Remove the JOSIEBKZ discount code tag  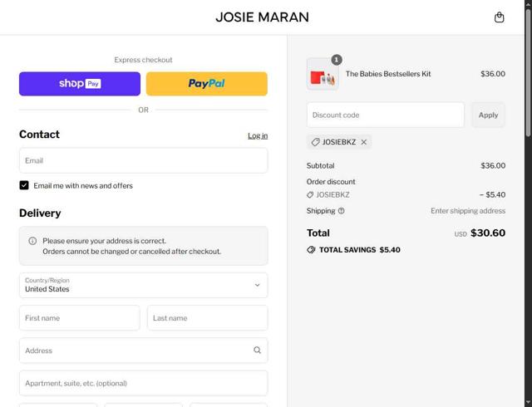(x=364, y=142)
